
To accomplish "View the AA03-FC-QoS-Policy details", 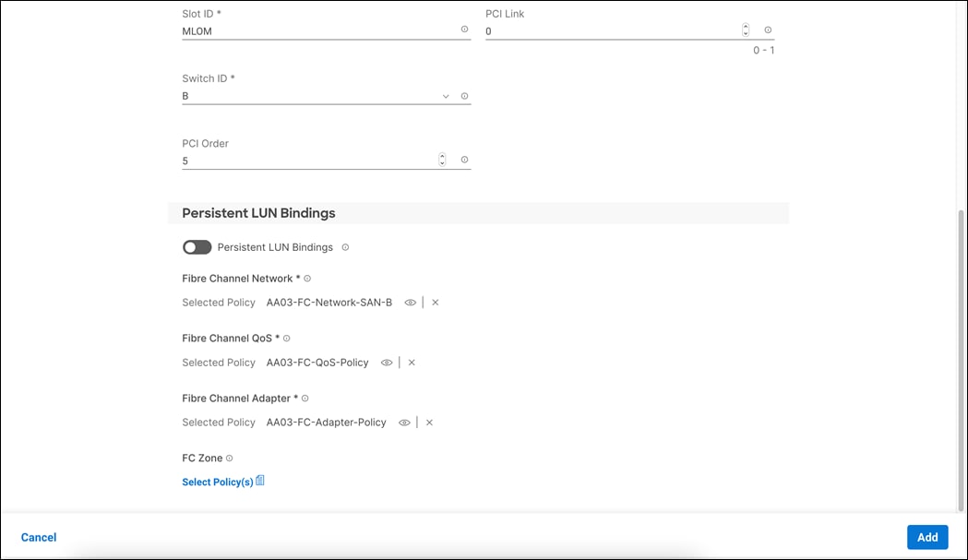I will point(387,362).
